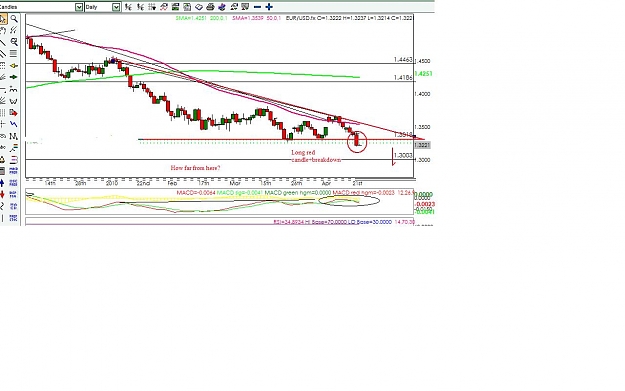Open the Daily timeframe dropdown
The image size is (625, 391).
tap(116, 7)
